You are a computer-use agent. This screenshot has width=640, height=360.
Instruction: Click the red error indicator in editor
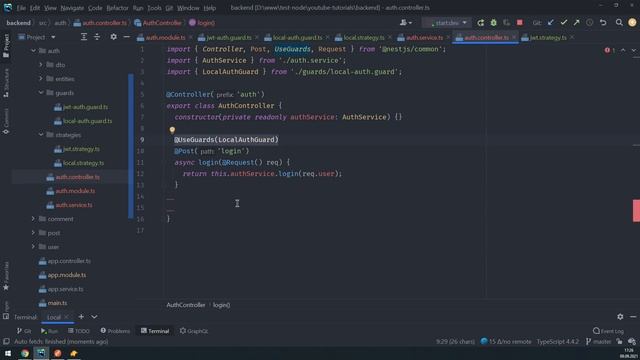[x=610, y=50]
